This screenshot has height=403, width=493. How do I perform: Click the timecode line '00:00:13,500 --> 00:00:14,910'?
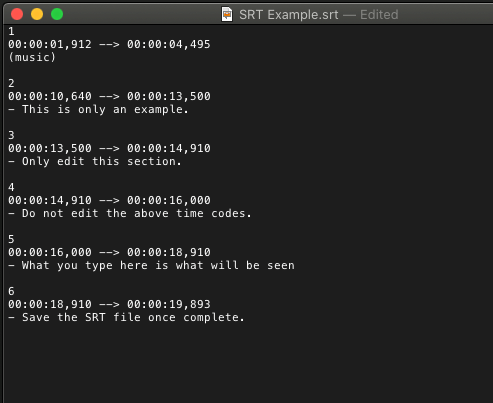point(109,148)
